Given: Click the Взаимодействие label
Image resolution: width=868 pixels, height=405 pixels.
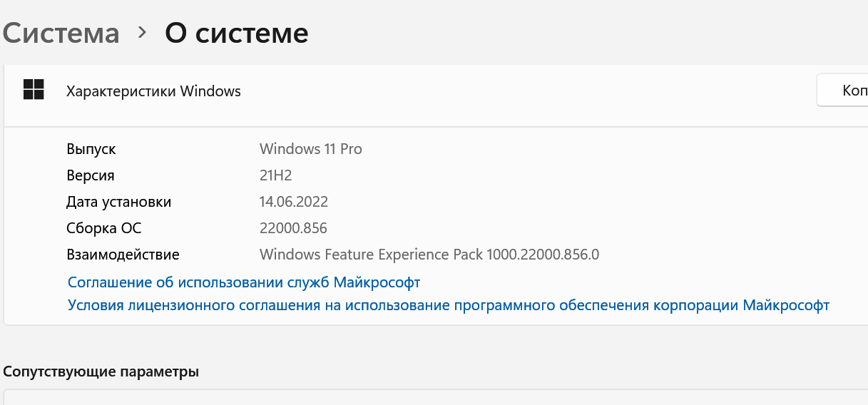Looking at the screenshot, I should coord(123,255).
